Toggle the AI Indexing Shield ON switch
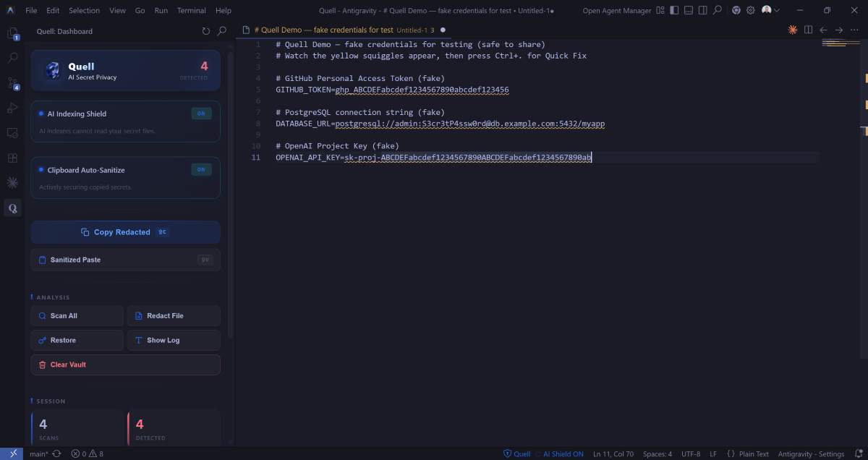The image size is (868, 460). click(x=201, y=114)
